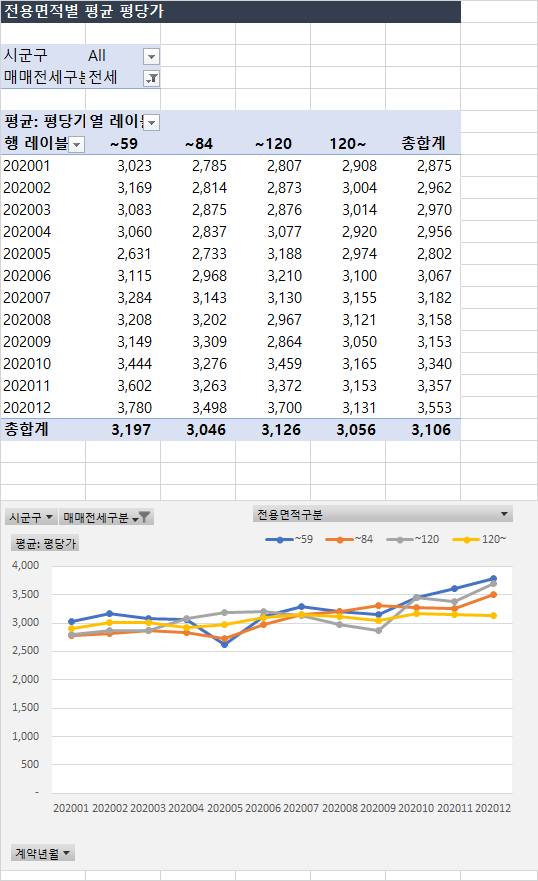Click the blue ~59 data point at 202012

(x=493, y=578)
